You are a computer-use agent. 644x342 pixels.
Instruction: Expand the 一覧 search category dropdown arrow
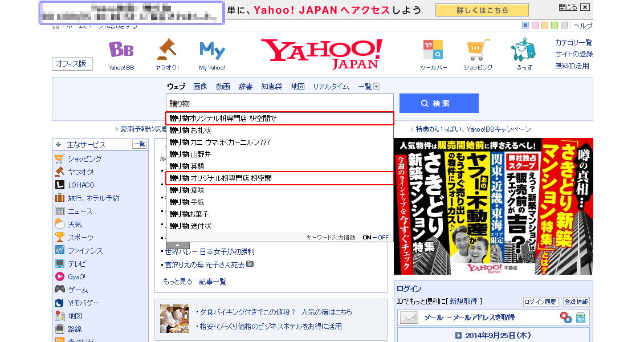tap(377, 87)
